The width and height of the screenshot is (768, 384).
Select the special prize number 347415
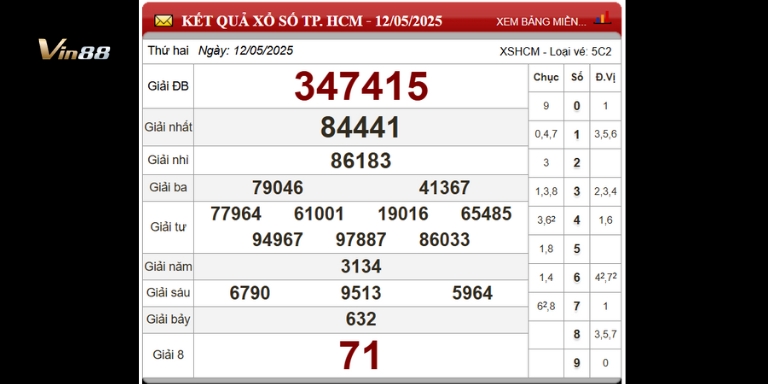[x=361, y=86]
